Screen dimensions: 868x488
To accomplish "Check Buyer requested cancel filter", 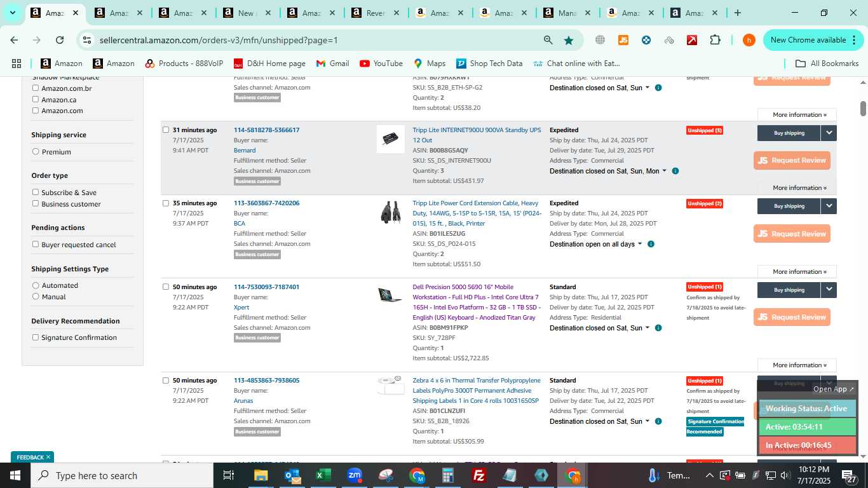I will click(x=36, y=244).
